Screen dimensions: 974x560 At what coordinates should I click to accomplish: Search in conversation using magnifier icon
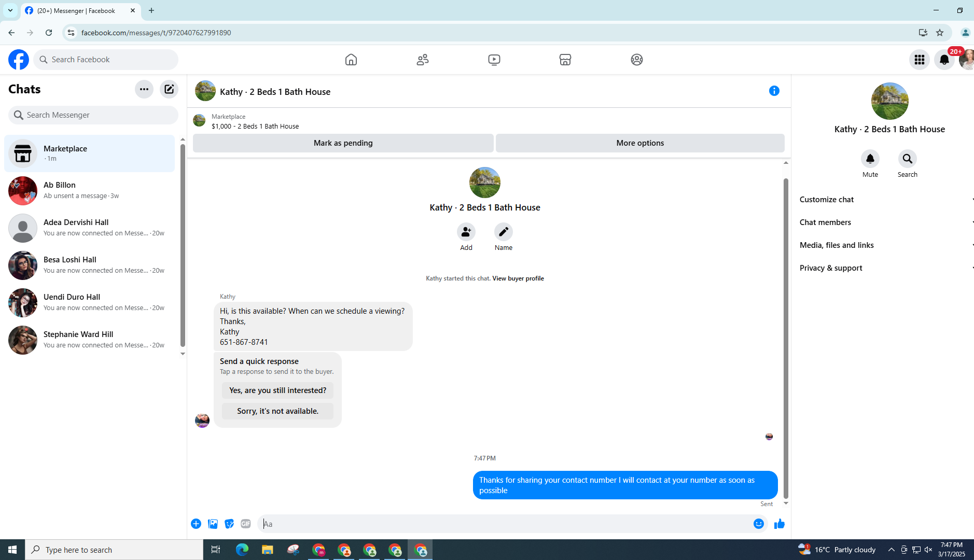908,159
